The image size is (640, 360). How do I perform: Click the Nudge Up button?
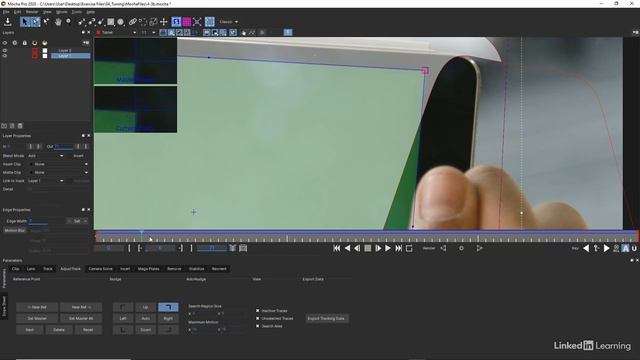(x=145, y=307)
